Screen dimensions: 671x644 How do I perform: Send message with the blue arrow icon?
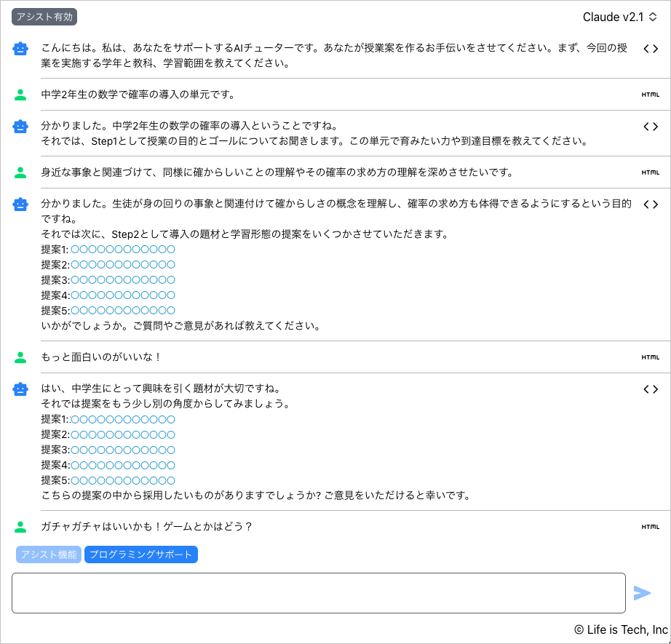643,593
